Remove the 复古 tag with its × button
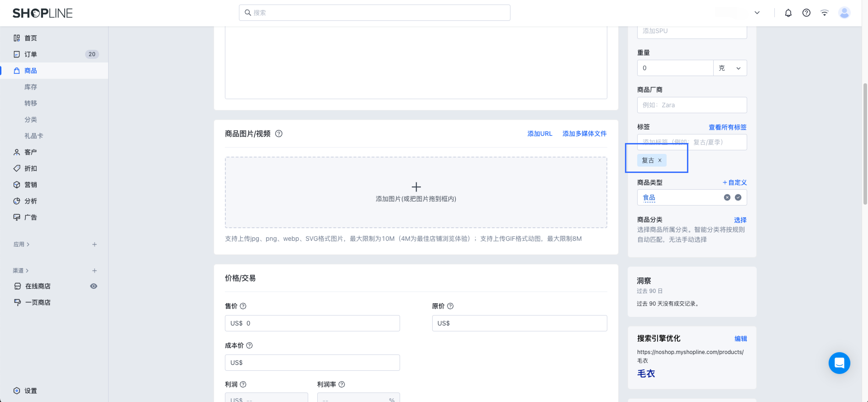 [660, 160]
